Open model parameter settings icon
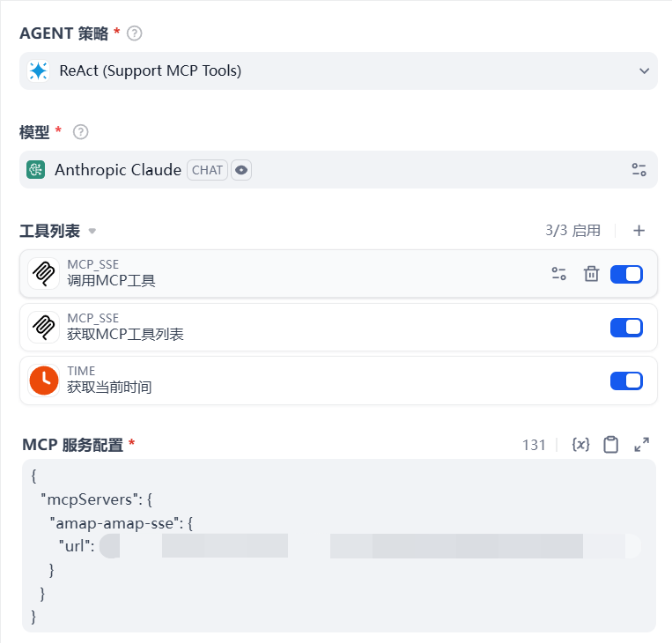 pos(639,170)
